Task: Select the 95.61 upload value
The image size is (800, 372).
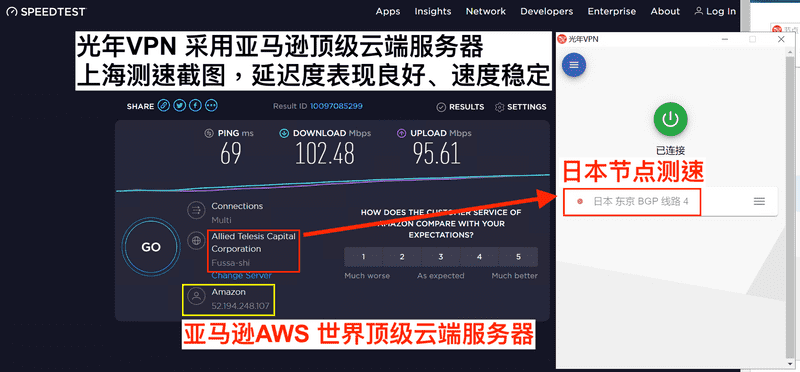Action: 437,154
